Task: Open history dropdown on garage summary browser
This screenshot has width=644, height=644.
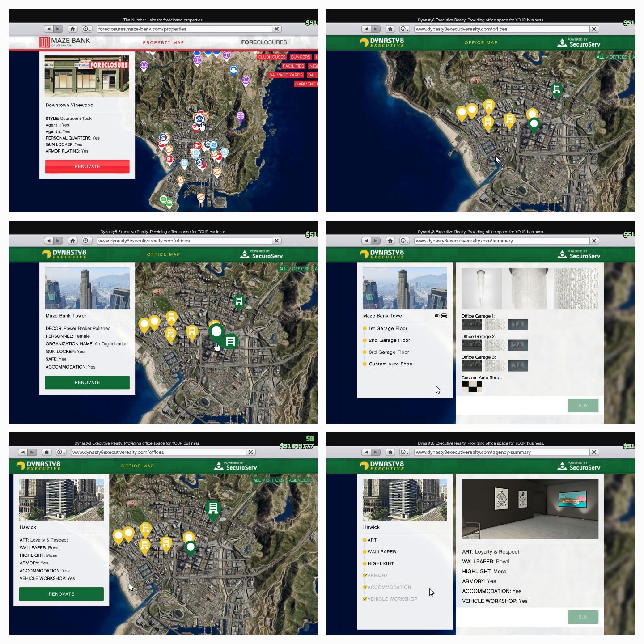Action: (x=405, y=241)
